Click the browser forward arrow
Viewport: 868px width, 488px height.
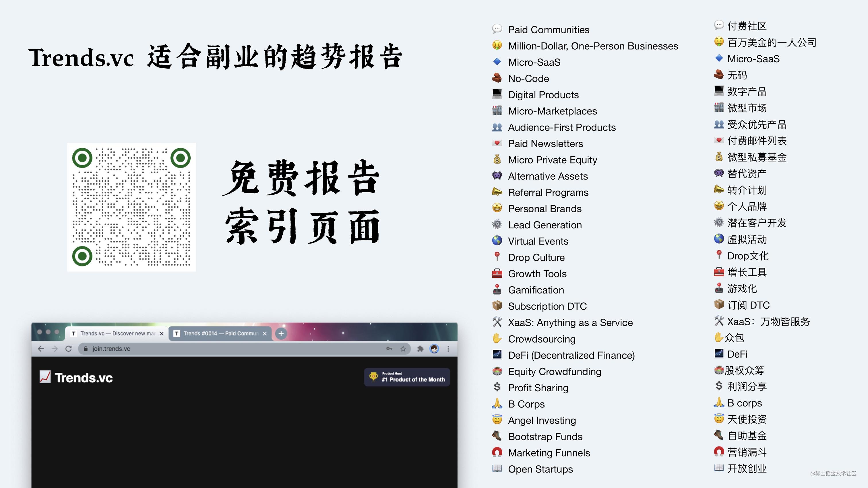click(x=55, y=349)
